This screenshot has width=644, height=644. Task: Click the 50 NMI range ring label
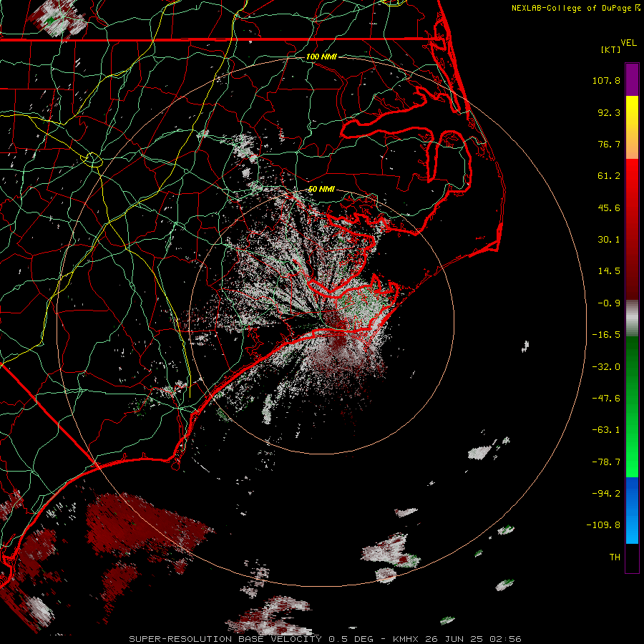coord(321,190)
